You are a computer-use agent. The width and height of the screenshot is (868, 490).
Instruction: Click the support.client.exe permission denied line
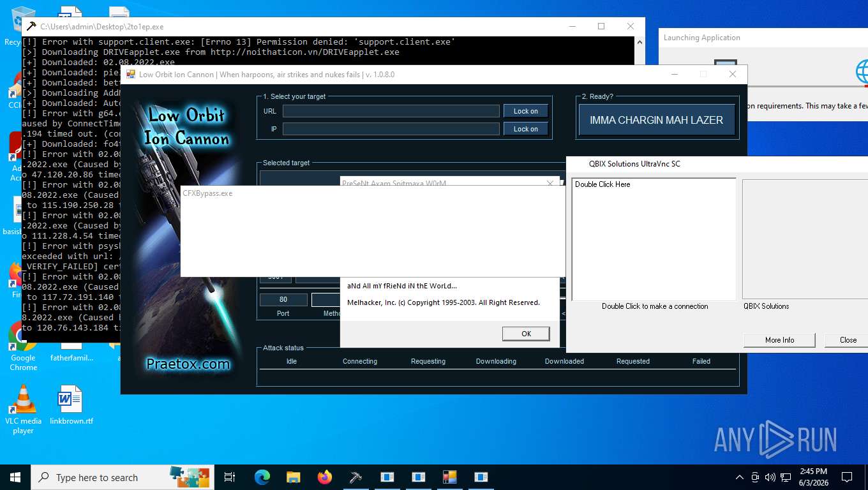(239, 42)
